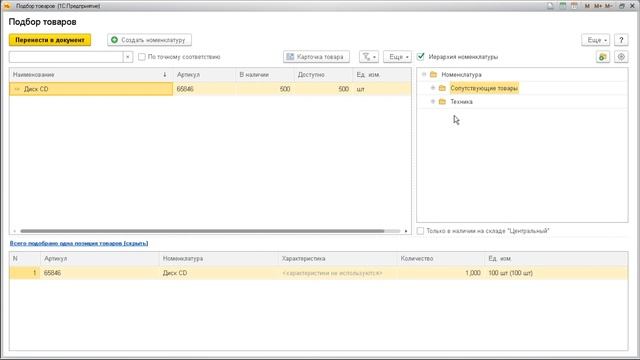Click the характеристики не используются cell
Viewport: 640px width, 360px height.
[x=337, y=273]
